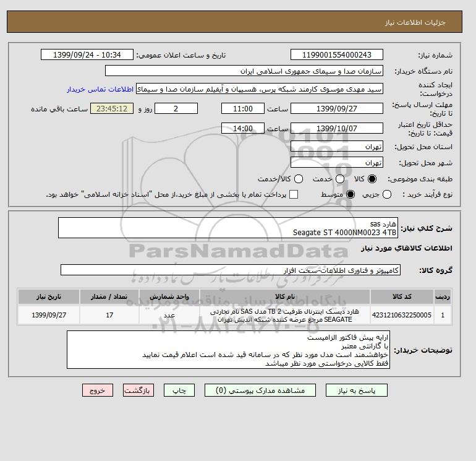Viewport: 476px width, 461px height.
Task: Enable Islamic treasury payment checkbox
Action: tap(294, 194)
